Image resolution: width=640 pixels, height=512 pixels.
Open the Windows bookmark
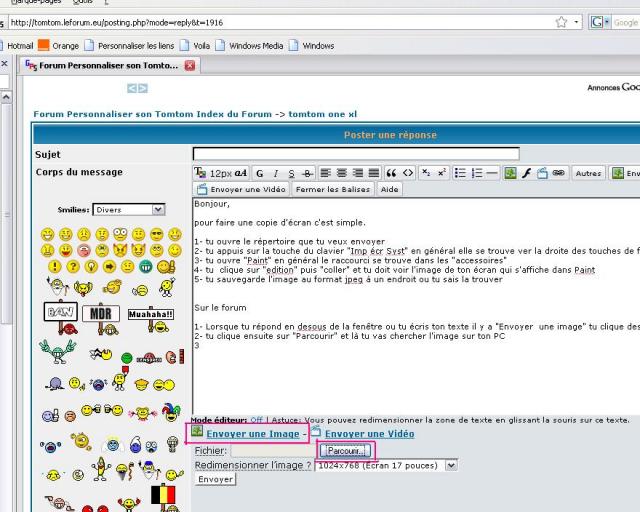(311, 45)
